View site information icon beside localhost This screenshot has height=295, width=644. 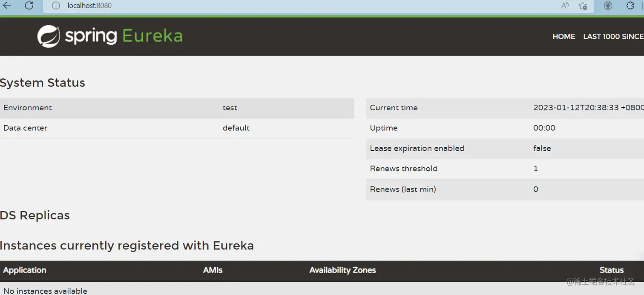pos(55,6)
